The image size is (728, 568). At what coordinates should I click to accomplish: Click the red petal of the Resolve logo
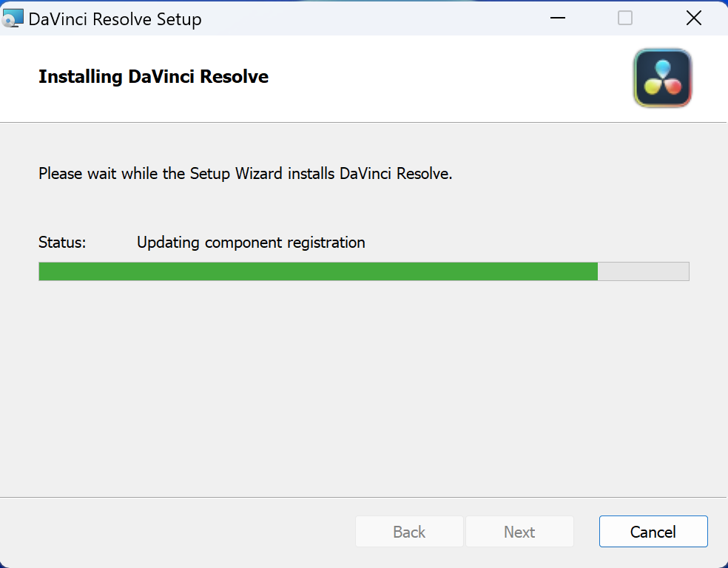point(673,87)
